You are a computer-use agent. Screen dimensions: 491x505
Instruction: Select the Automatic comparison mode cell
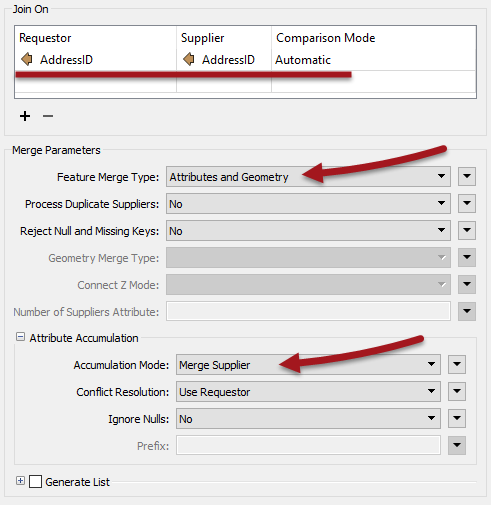(x=303, y=60)
